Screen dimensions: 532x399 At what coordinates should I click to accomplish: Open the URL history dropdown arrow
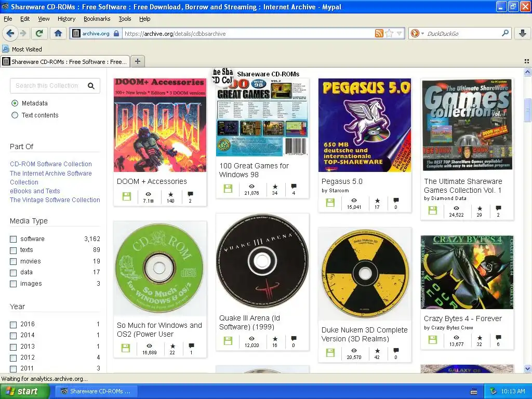(x=400, y=33)
